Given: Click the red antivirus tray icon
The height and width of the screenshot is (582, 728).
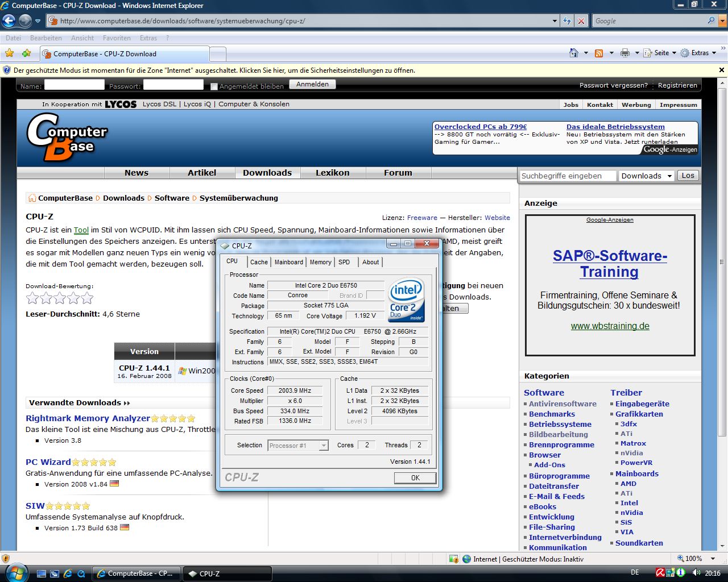Looking at the screenshot, I should (660, 572).
